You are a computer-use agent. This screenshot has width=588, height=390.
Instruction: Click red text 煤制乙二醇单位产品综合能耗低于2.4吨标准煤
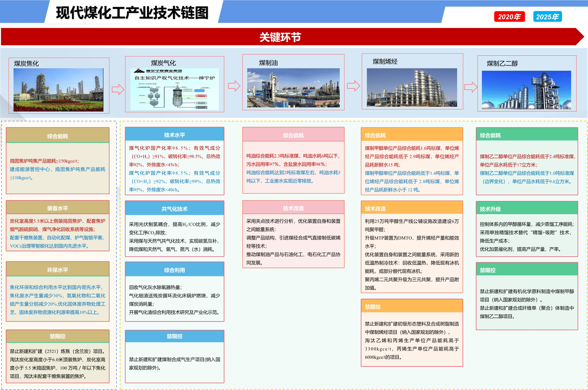pos(527,156)
